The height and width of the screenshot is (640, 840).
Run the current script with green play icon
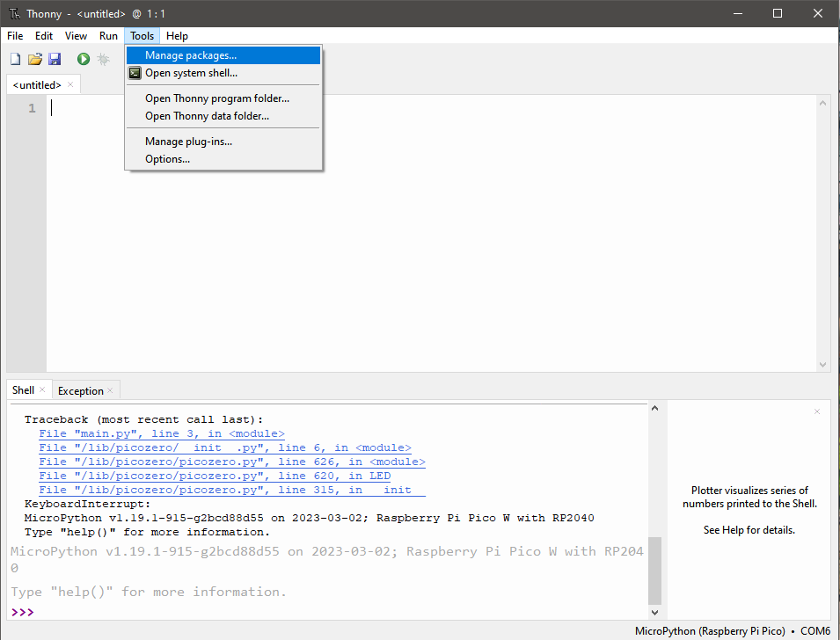coord(84,59)
